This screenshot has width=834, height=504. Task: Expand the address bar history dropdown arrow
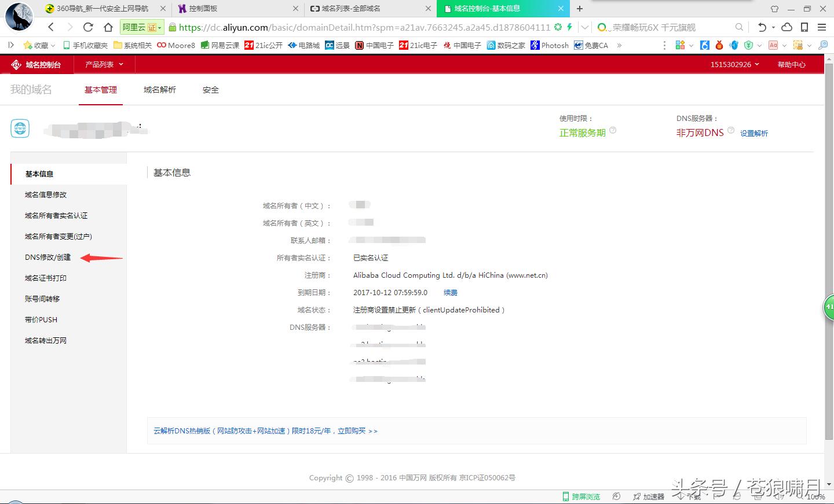click(585, 27)
